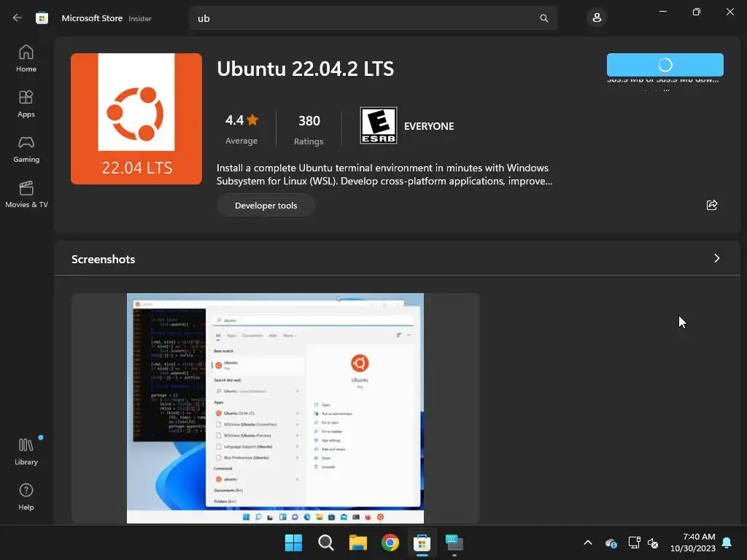747x560 pixels.
Task: Click the Ubuntu 22.04.2 LTS title
Action: pyautogui.click(x=306, y=69)
